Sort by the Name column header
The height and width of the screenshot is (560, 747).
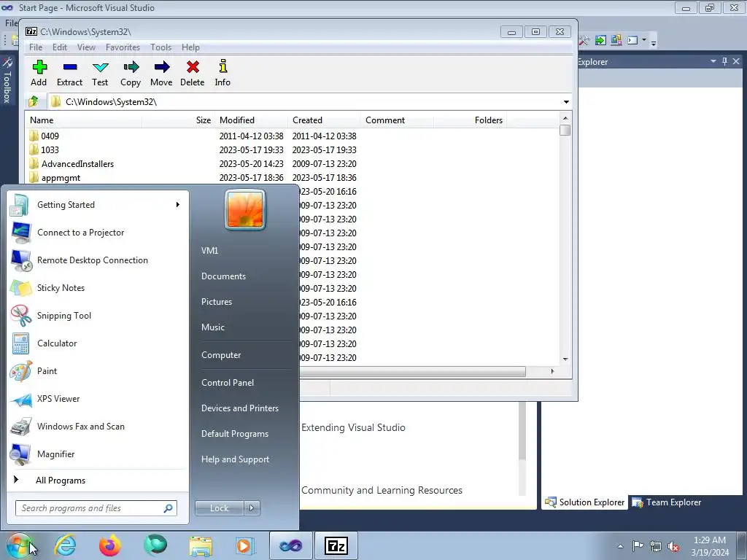point(84,120)
